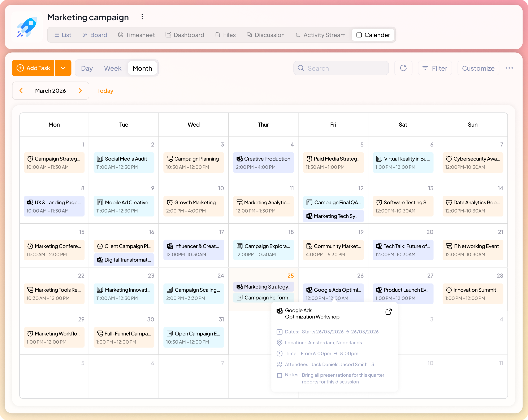Click the plus icon in Add Task
Viewport: 528px width, 420px height.
pos(20,68)
